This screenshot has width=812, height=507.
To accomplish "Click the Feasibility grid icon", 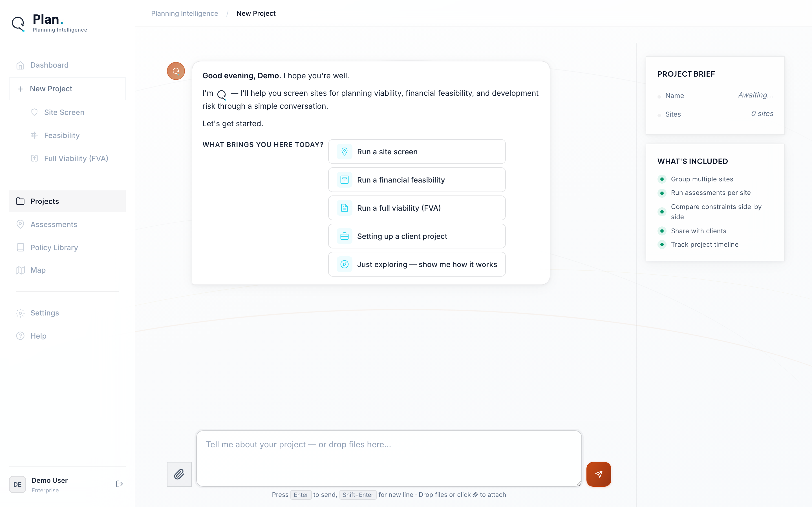I will 34,135.
